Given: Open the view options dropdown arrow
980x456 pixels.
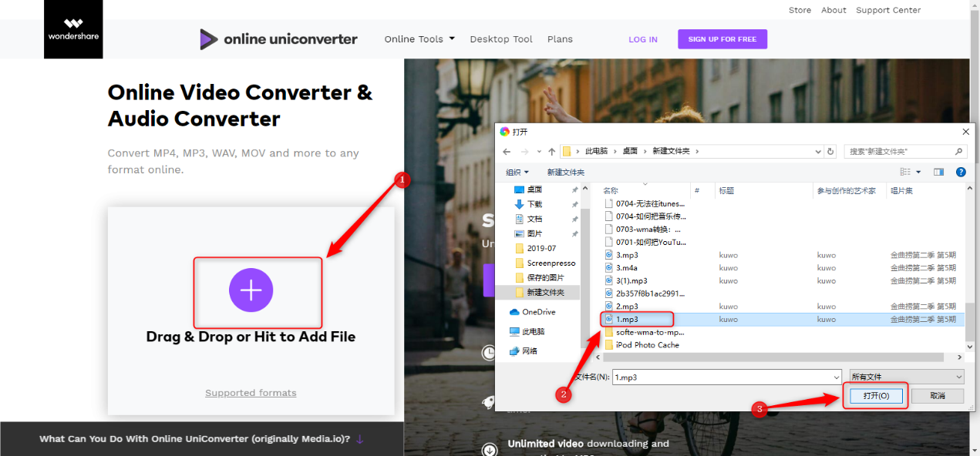Looking at the screenshot, I should coord(918,172).
